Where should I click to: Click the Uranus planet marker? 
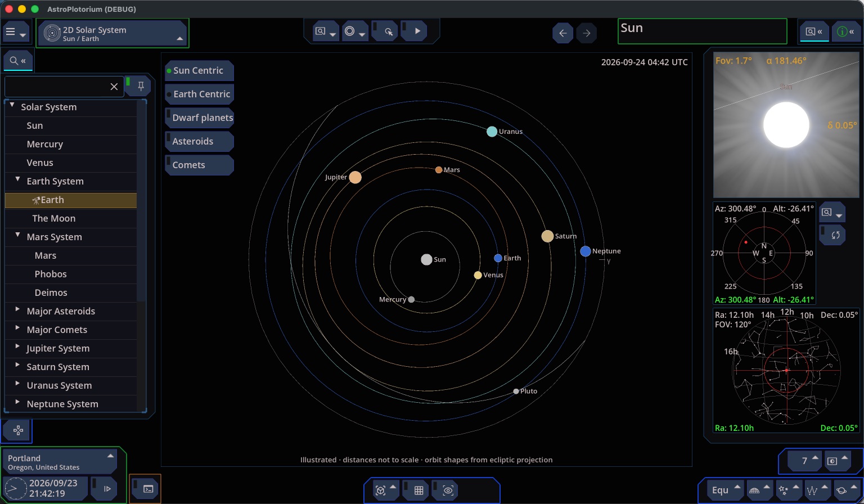(492, 132)
